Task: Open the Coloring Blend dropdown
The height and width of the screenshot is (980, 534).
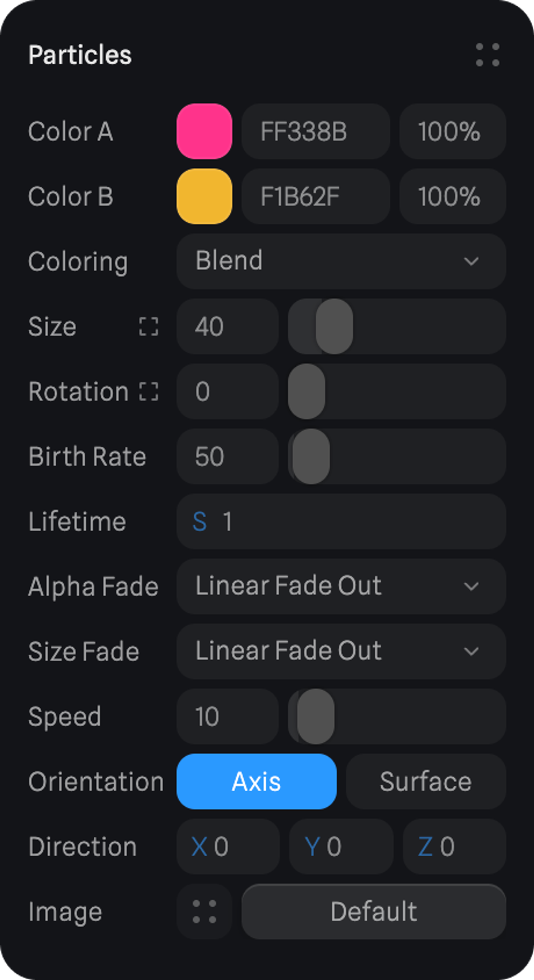Action: pos(341,261)
